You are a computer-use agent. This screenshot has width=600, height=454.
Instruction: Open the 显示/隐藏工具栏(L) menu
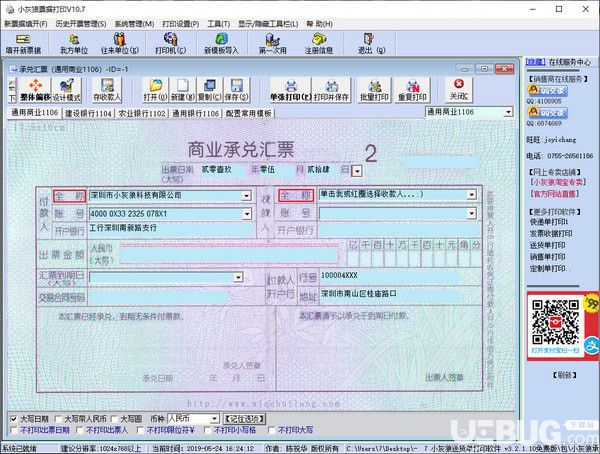pyautogui.click(x=268, y=24)
